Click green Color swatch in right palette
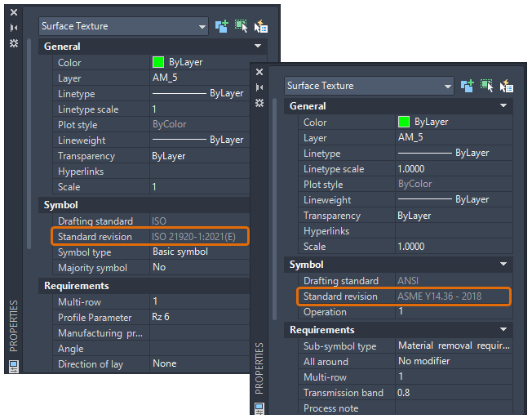The width and height of the screenshot is (532, 419). tap(404, 122)
